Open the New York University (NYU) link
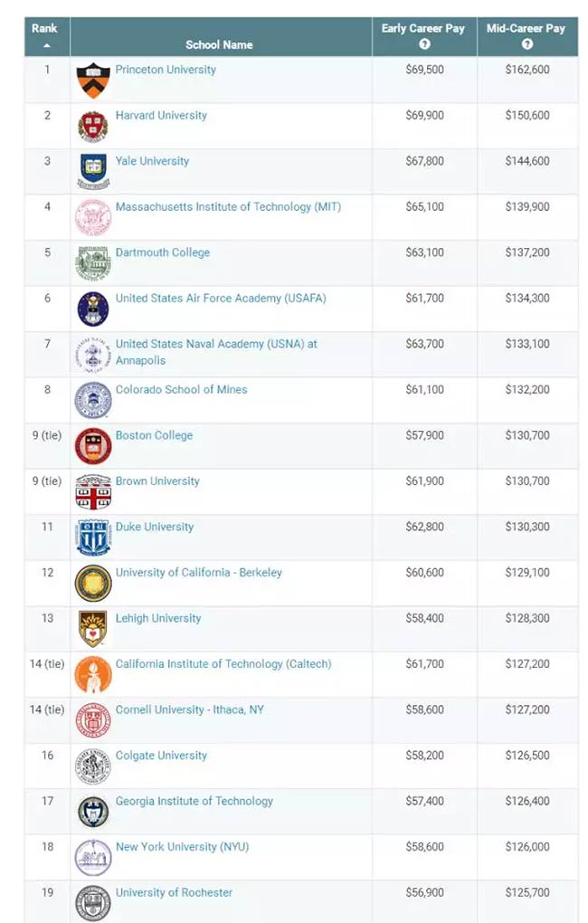Image resolution: width=588 pixels, height=923 pixels. 183,847
